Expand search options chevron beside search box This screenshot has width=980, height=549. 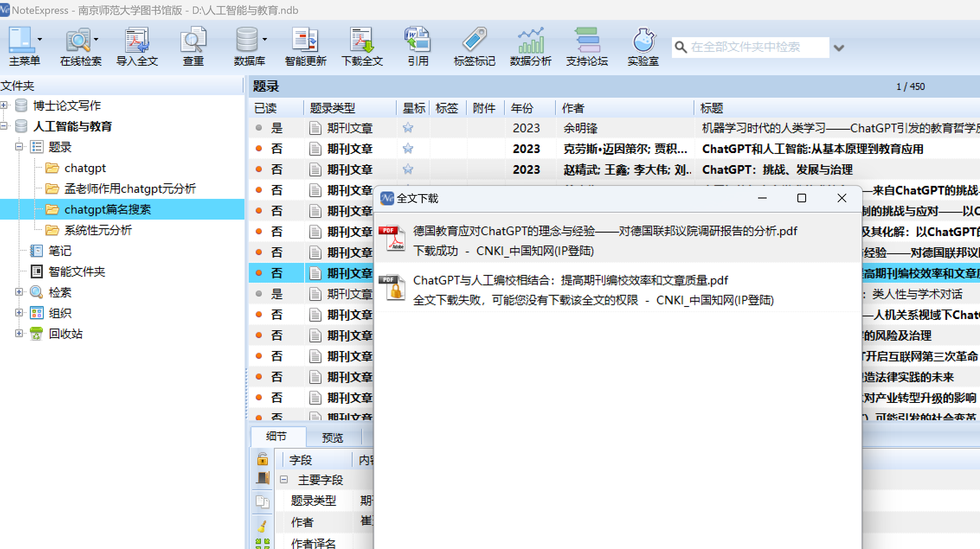pyautogui.click(x=839, y=48)
